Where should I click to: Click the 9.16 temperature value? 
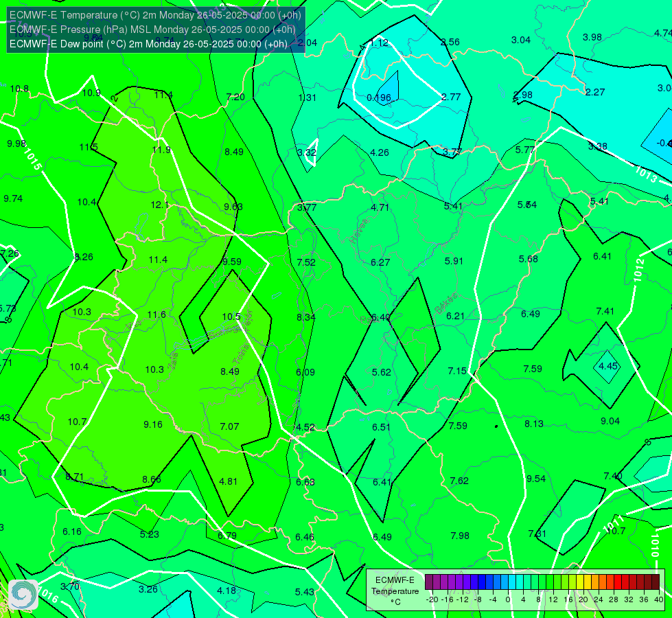click(153, 424)
